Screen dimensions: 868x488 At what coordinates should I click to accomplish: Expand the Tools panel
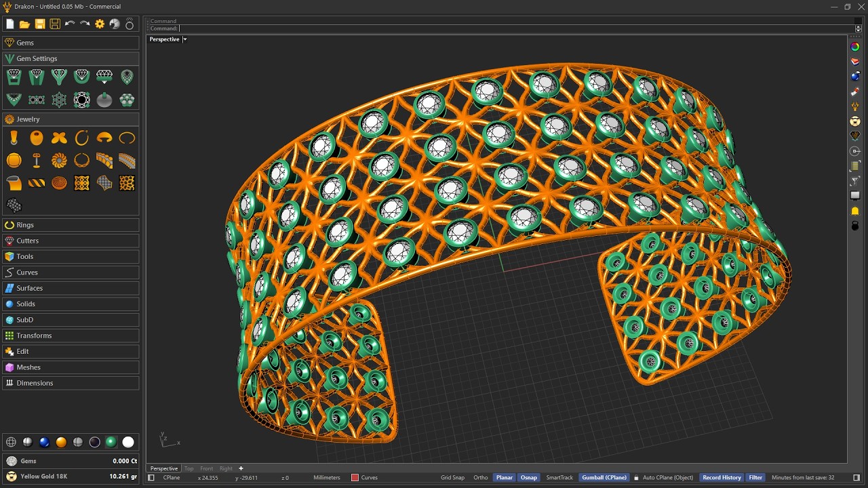point(71,256)
